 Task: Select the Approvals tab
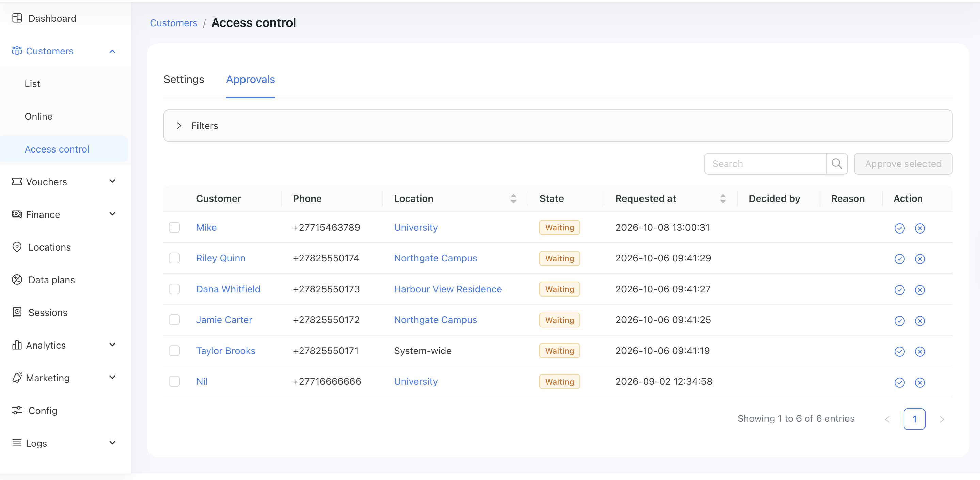coord(250,79)
